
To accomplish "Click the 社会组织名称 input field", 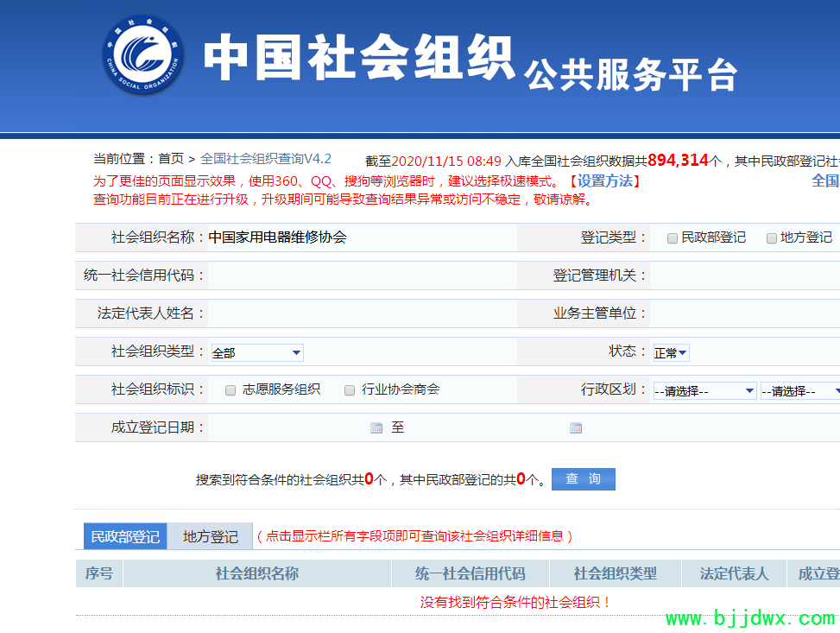I will point(362,237).
